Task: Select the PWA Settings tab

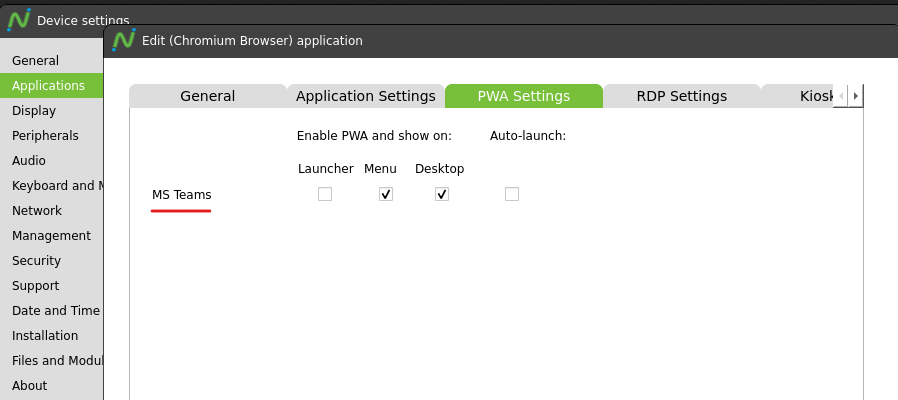Action: tap(524, 96)
